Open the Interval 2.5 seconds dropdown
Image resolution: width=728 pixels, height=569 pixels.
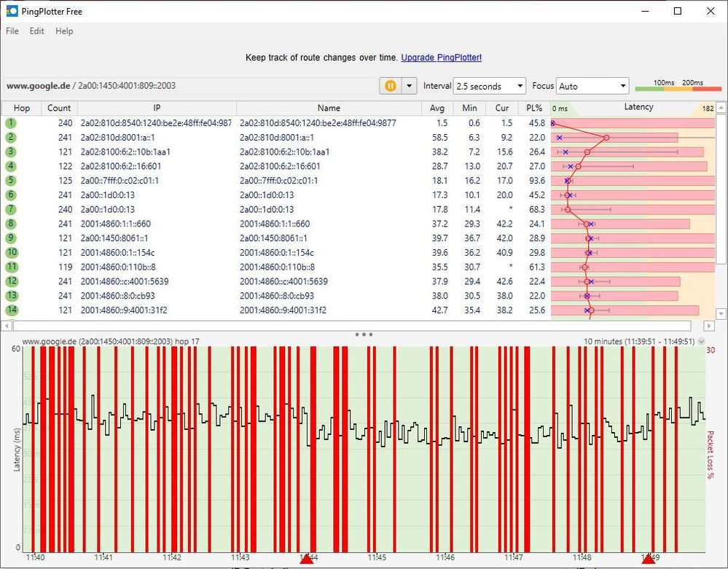(x=489, y=86)
